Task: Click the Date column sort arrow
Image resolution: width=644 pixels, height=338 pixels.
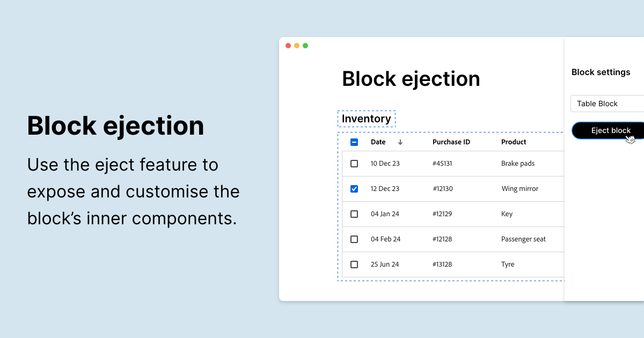Action: click(400, 142)
